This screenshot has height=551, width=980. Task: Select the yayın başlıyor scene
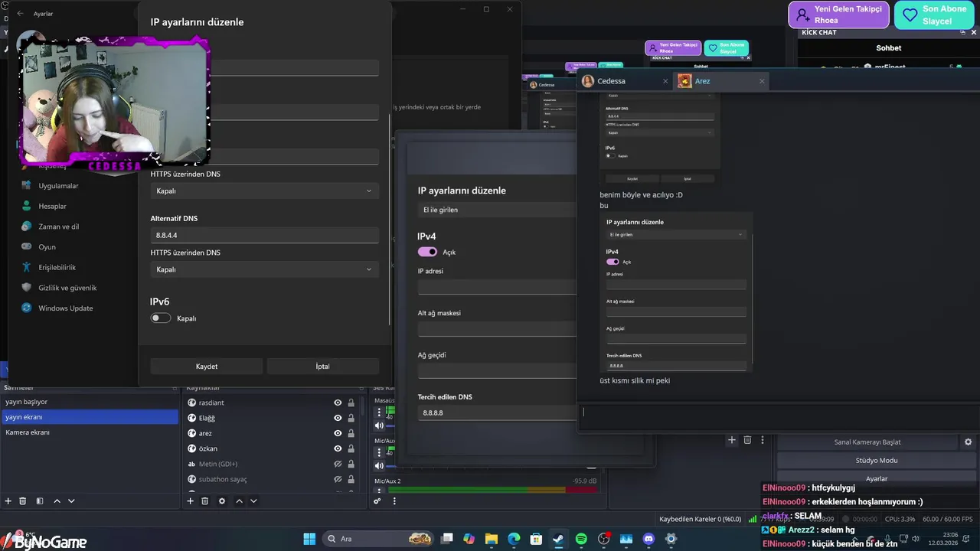(89, 402)
